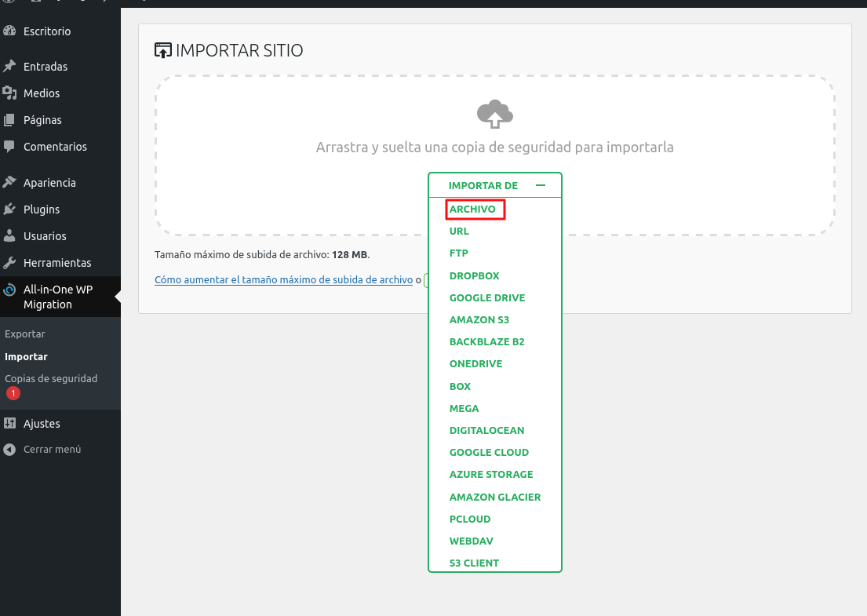Click the Entradas pin icon

[9, 67]
